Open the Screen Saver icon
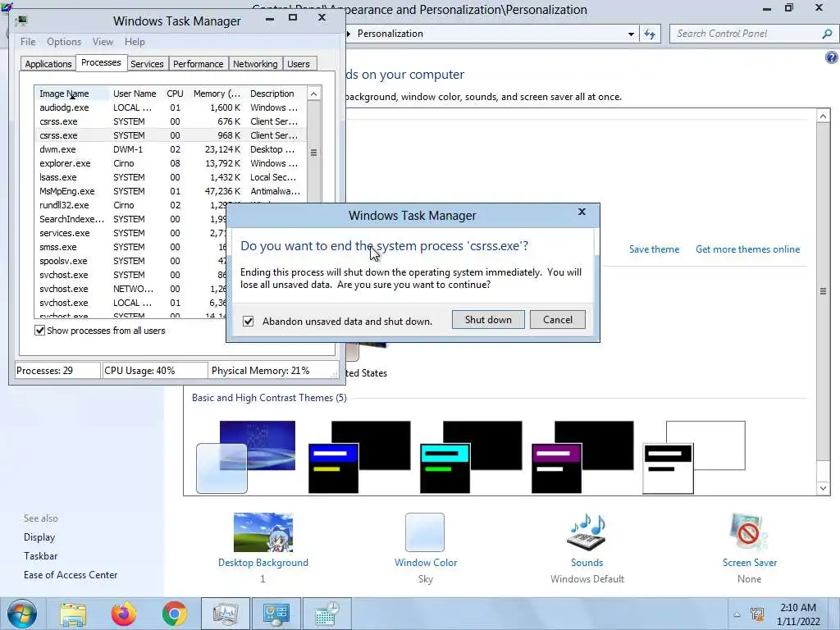 click(x=749, y=532)
